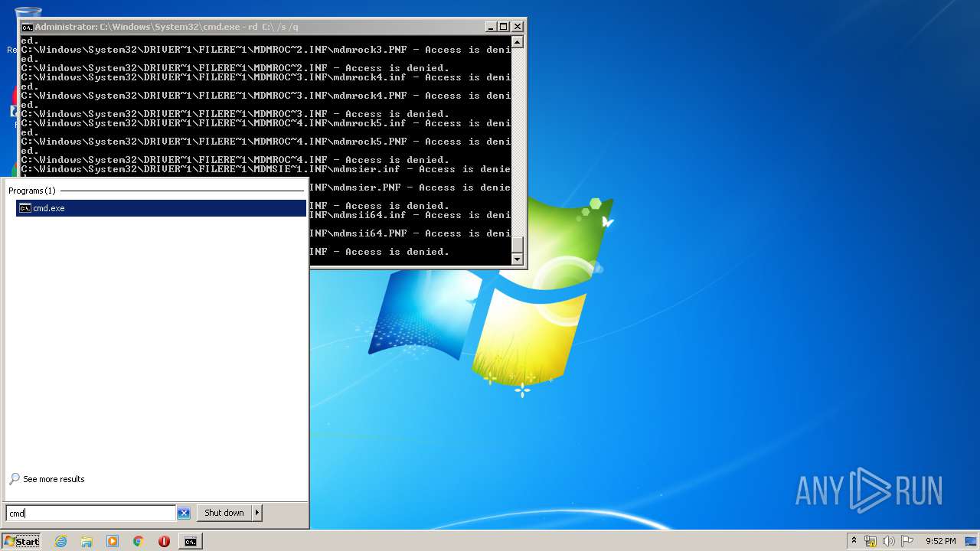Open Opera browser taskbar icon
The image size is (980, 551).
point(164,541)
